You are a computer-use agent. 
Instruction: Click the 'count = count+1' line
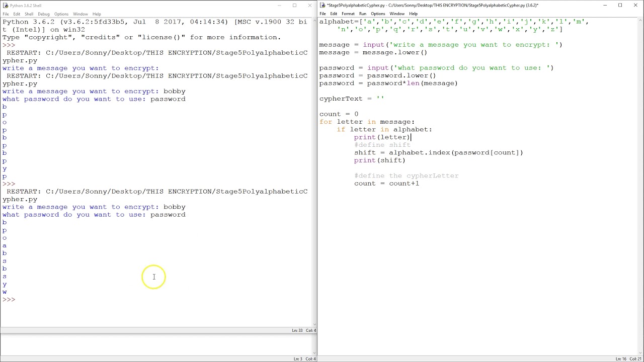click(386, 184)
